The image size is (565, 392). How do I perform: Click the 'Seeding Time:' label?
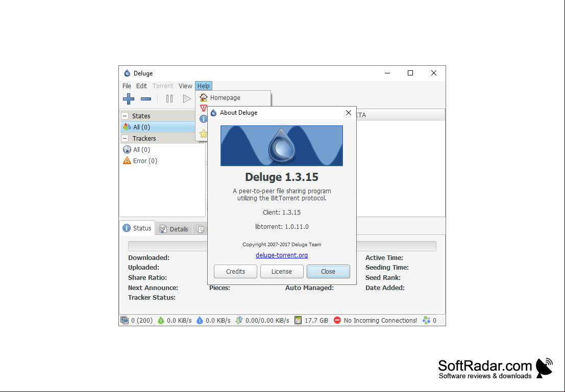pos(387,268)
